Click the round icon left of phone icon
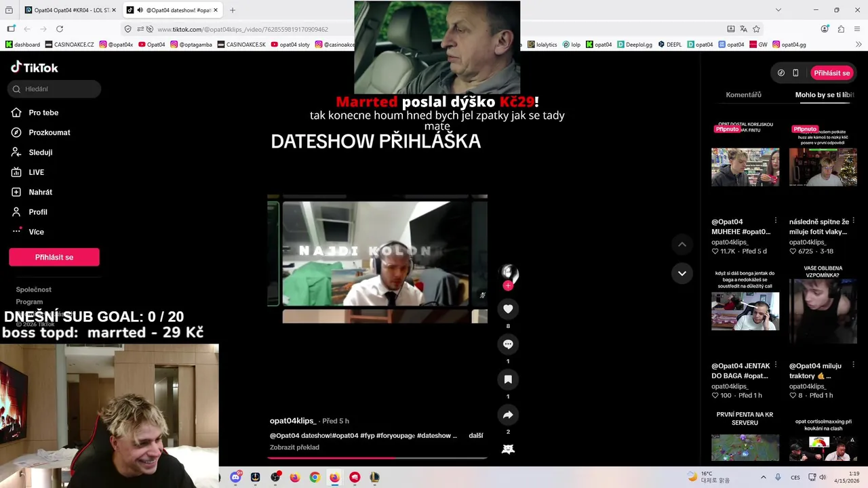 781,73
